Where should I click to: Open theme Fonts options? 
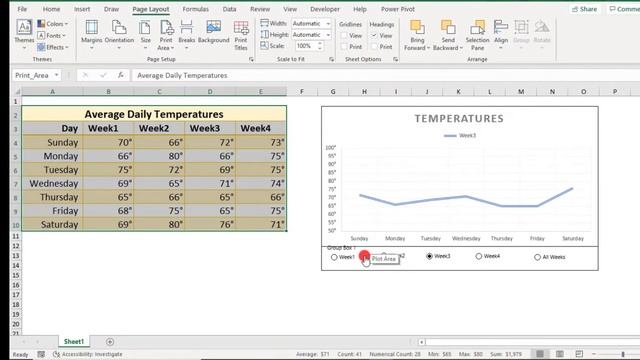[x=52, y=36]
